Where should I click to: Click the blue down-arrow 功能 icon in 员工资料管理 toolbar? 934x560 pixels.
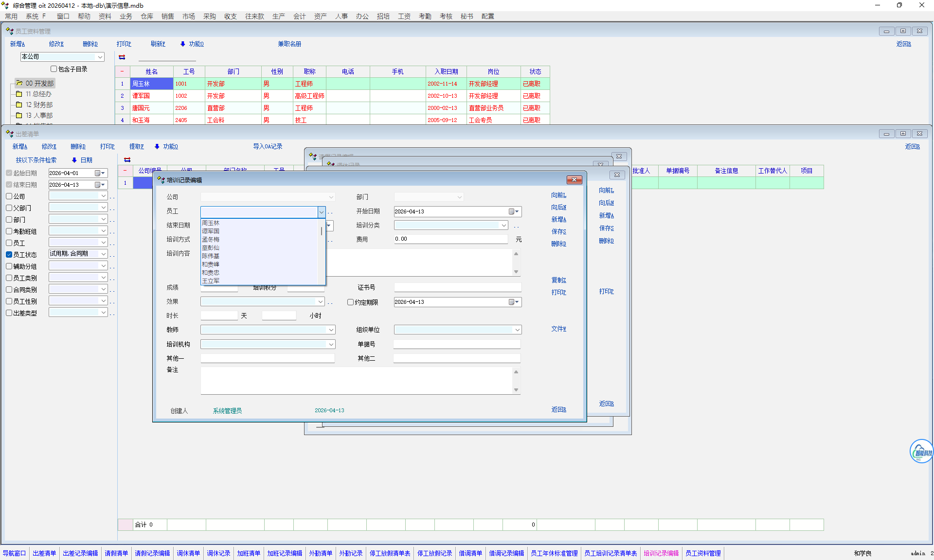[x=183, y=44]
